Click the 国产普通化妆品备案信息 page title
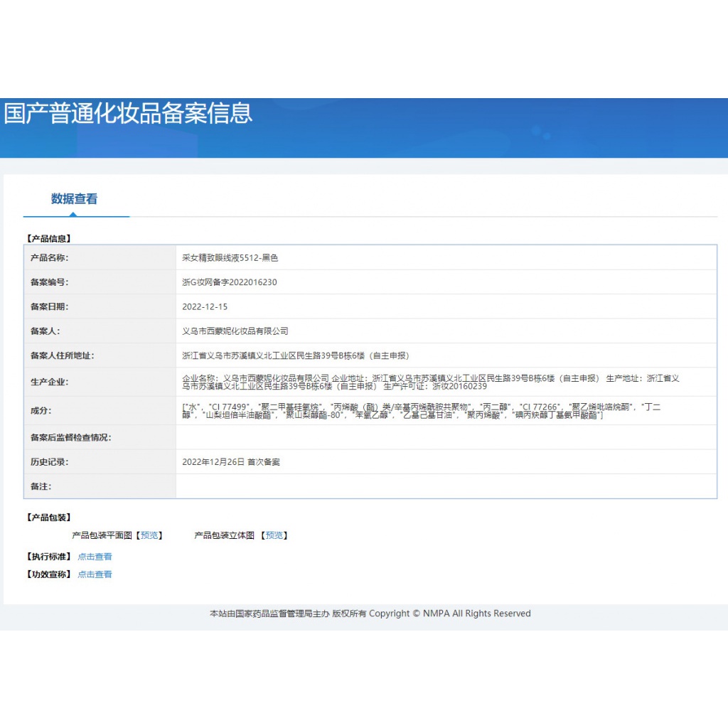Screen dimensions: 728x728 tap(128, 114)
